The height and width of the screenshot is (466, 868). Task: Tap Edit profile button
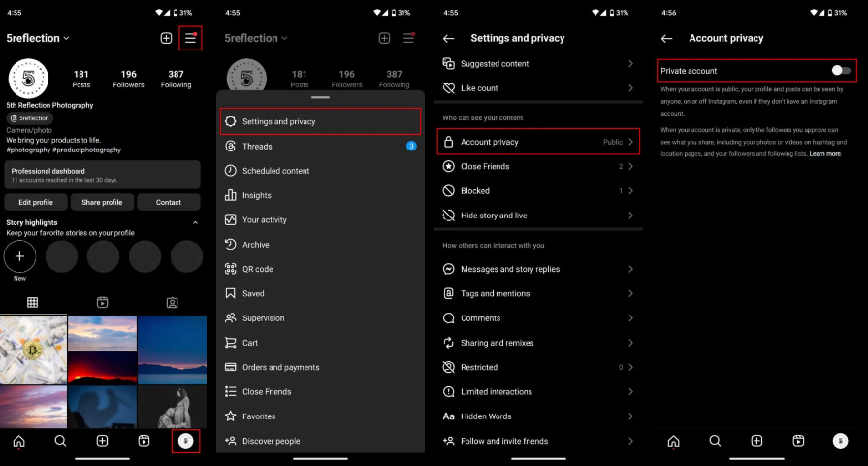tap(36, 202)
